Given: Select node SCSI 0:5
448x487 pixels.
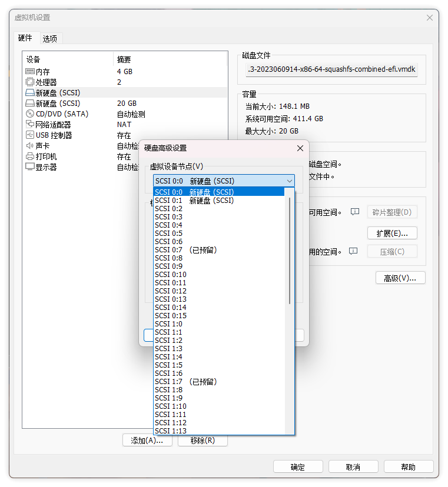Looking at the screenshot, I should coord(219,234).
